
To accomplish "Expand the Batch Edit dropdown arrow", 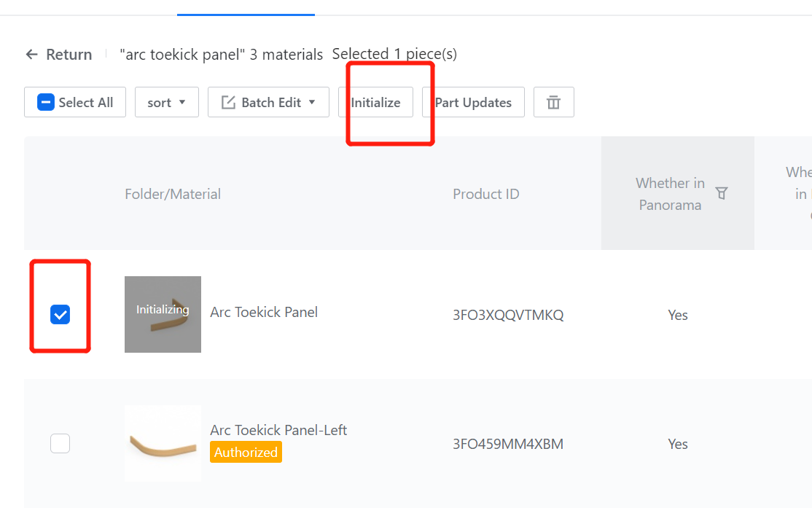I will pos(312,102).
